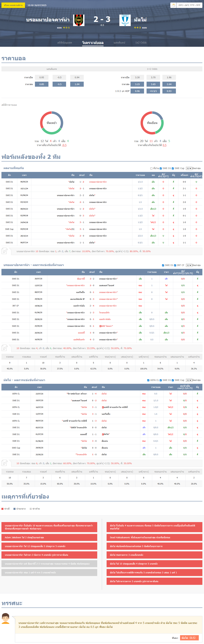Screen dimensions: 204x644
Task: Switch to the handicap tab (แฮนดิแคป)
Action: pyautogui.click(x=119, y=43)
